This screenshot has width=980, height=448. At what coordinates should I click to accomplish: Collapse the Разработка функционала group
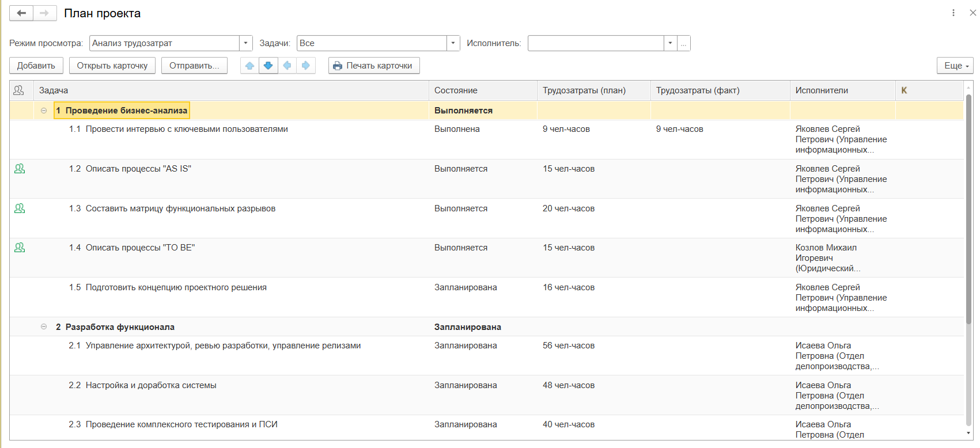pyautogui.click(x=44, y=327)
